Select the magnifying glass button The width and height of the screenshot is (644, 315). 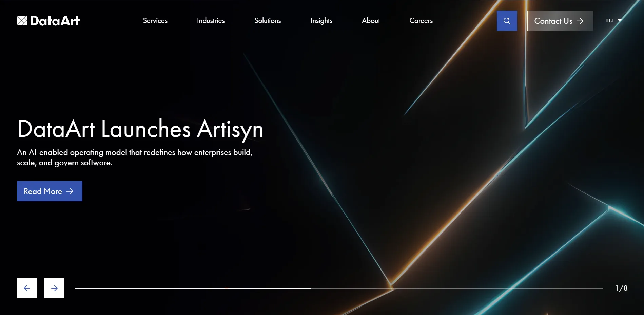(507, 21)
